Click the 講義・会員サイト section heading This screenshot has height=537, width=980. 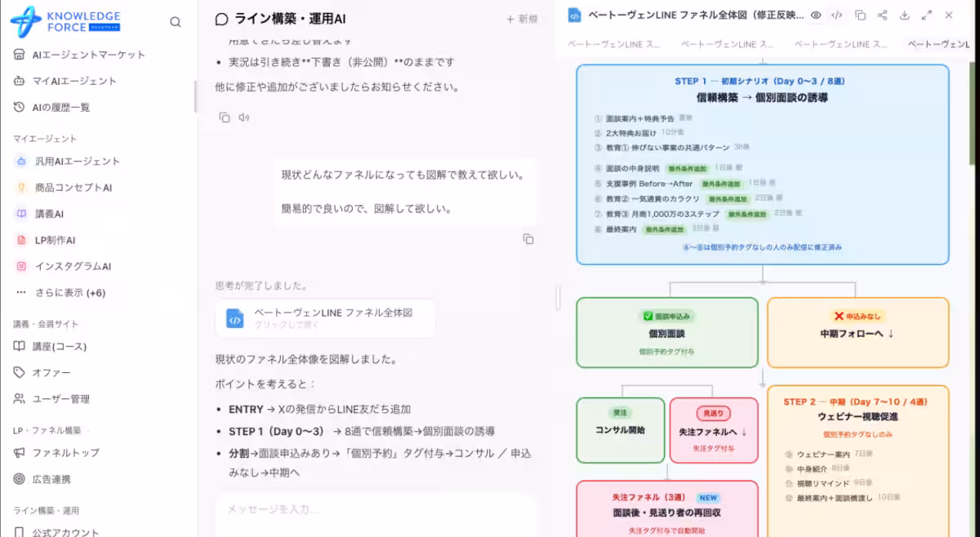point(46,324)
